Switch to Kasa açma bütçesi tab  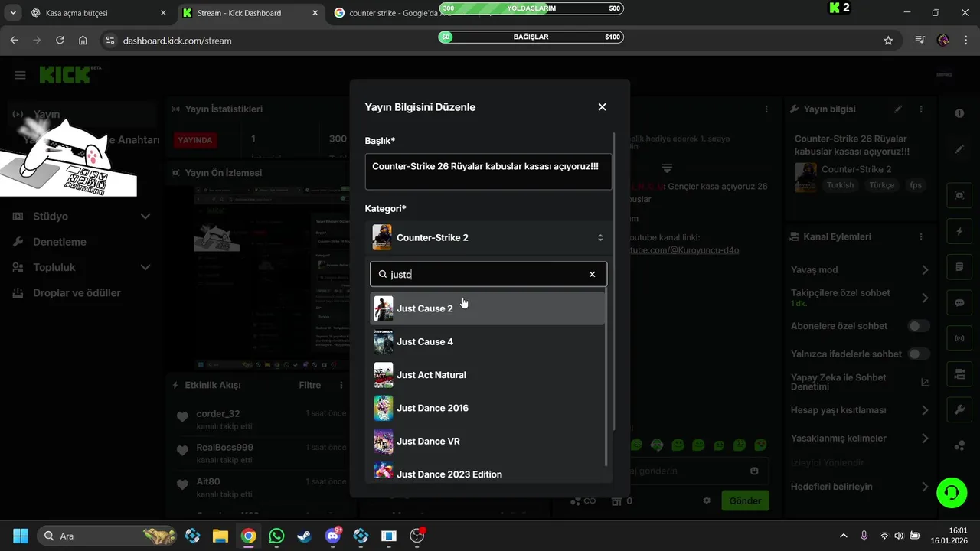tap(98, 13)
